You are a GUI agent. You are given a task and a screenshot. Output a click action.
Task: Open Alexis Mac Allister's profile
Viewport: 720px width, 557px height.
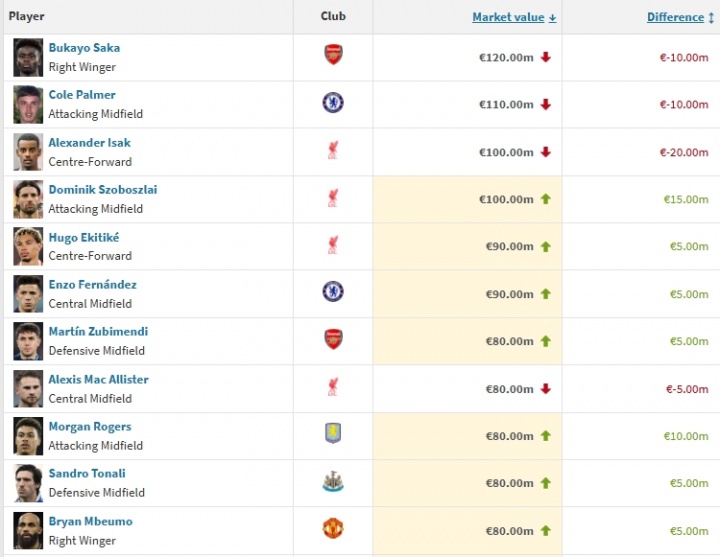pyautogui.click(x=98, y=379)
